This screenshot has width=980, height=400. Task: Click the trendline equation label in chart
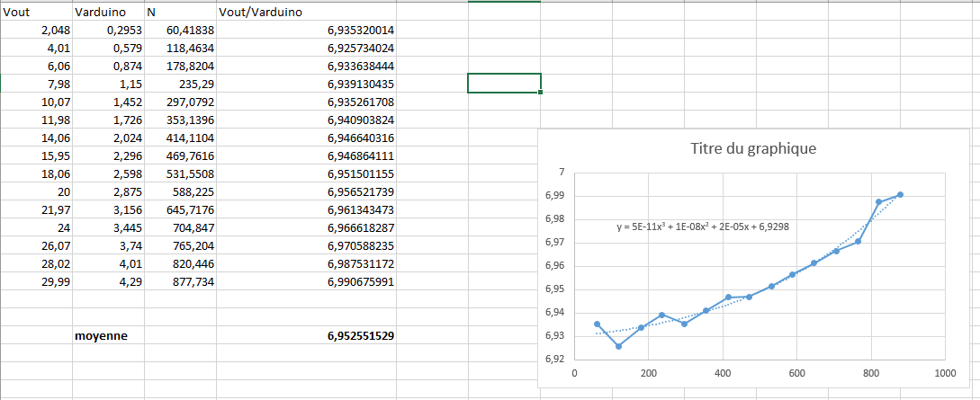tap(703, 227)
